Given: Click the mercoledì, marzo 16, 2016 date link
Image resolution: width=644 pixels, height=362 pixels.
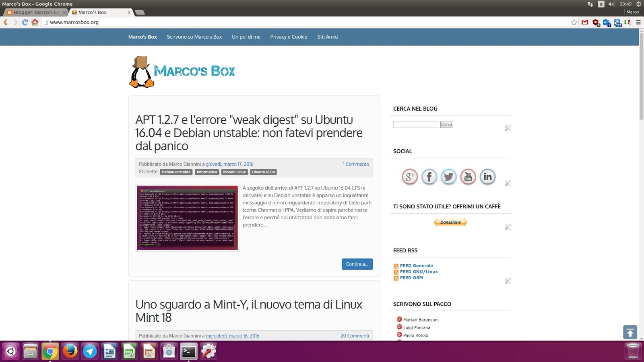Looking at the screenshot, I should pyautogui.click(x=233, y=336).
